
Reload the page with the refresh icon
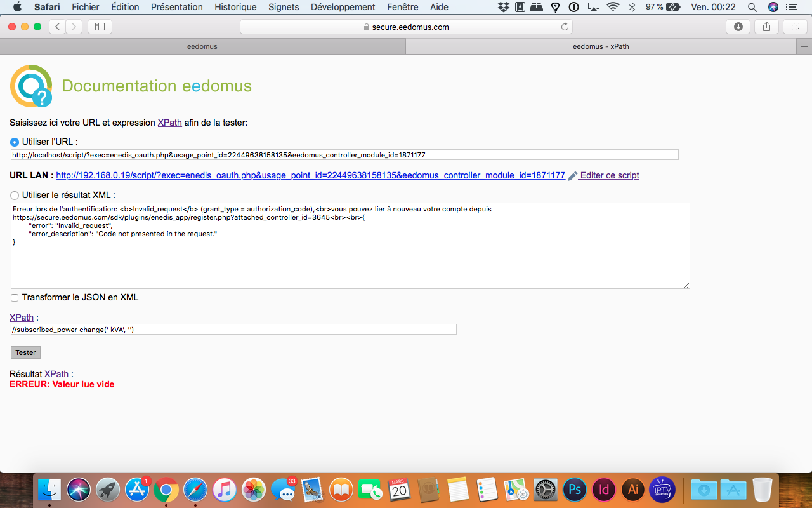pyautogui.click(x=565, y=27)
